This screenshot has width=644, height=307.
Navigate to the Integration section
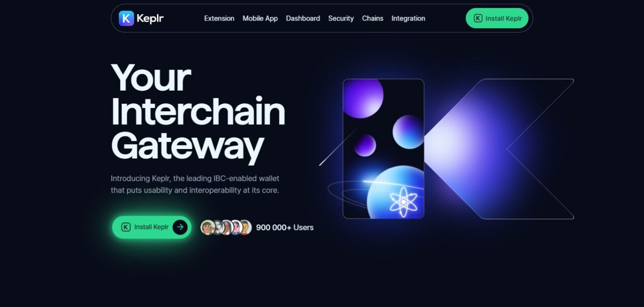[408, 18]
